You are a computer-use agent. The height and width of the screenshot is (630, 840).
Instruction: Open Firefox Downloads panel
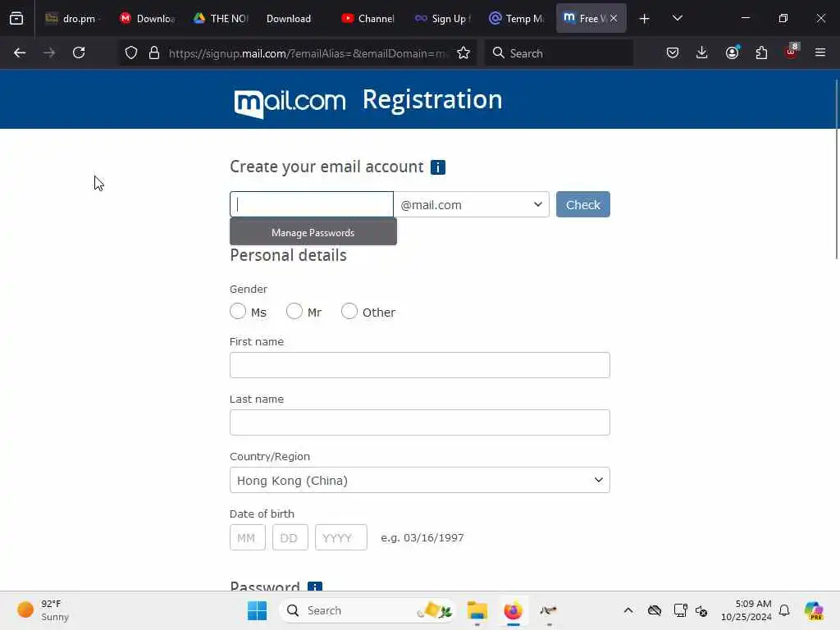click(x=702, y=52)
